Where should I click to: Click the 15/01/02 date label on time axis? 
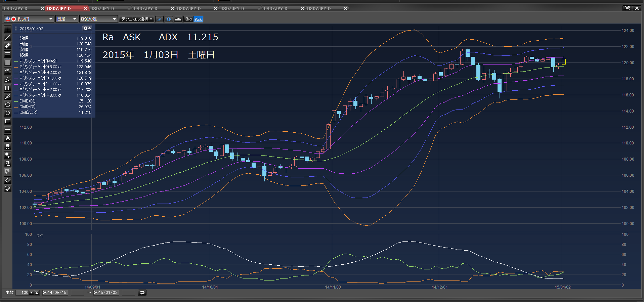click(x=562, y=287)
